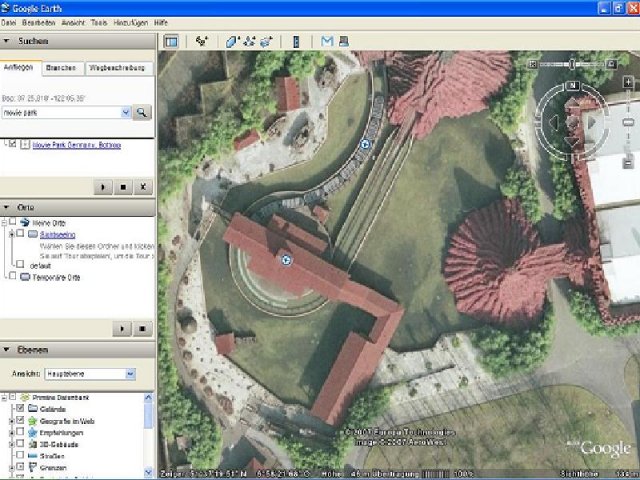Click the magnifier search button

[x=142, y=112]
